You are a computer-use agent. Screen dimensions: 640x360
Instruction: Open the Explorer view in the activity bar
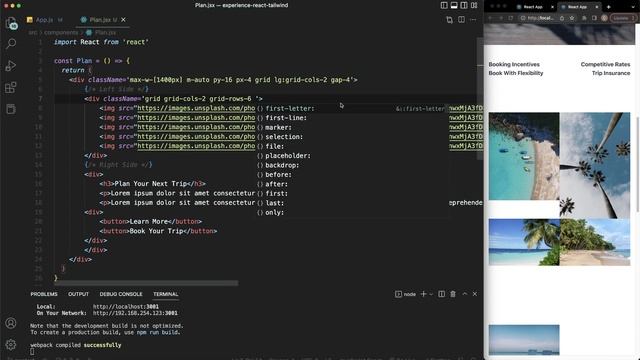click(11, 23)
